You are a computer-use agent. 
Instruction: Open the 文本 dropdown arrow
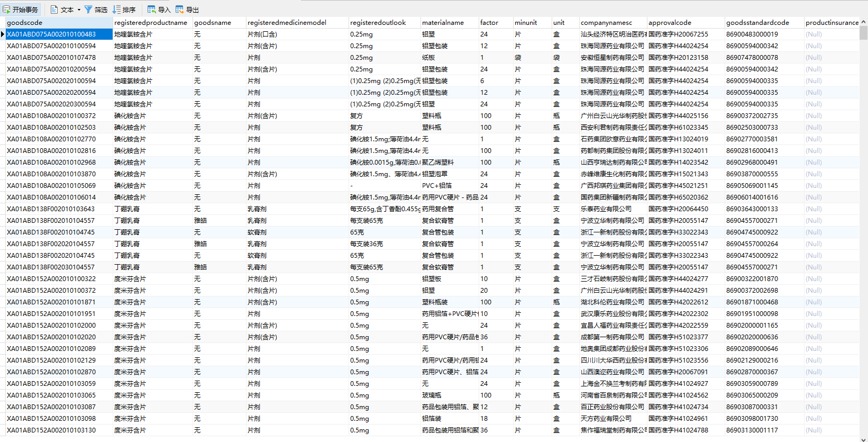tap(79, 10)
